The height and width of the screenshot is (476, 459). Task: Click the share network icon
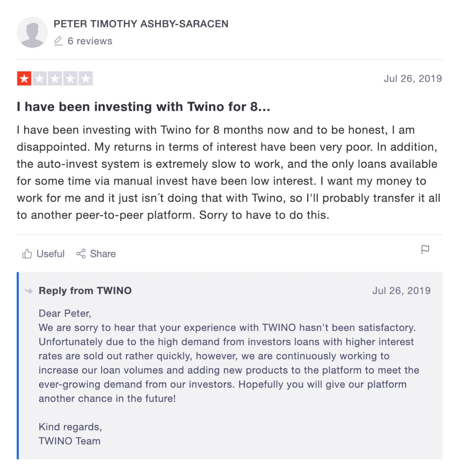coord(81,253)
